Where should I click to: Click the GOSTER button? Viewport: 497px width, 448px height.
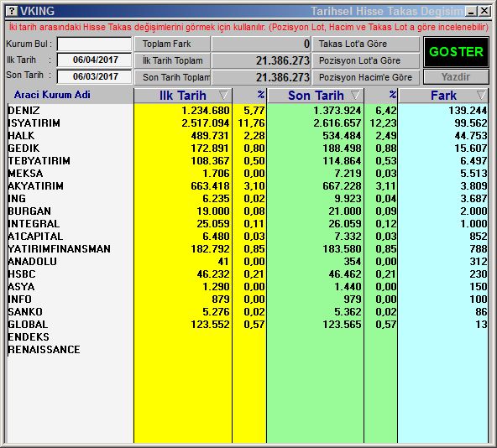(456, 52)
